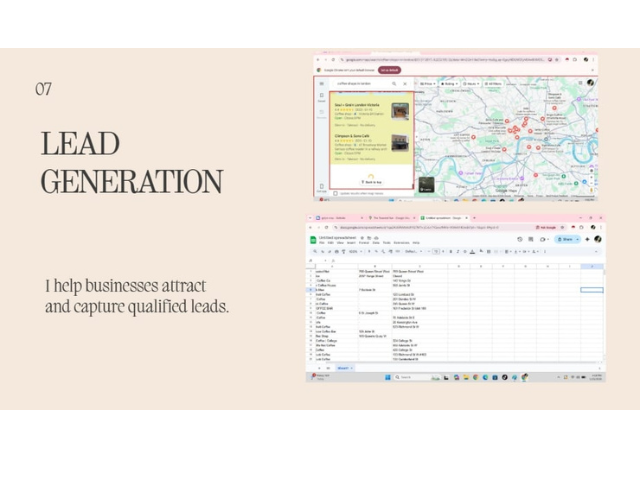The height and width of the screenshot is (480, 640).
Task: Open version history clock icon in Sheets
Action: pos(519,239)
